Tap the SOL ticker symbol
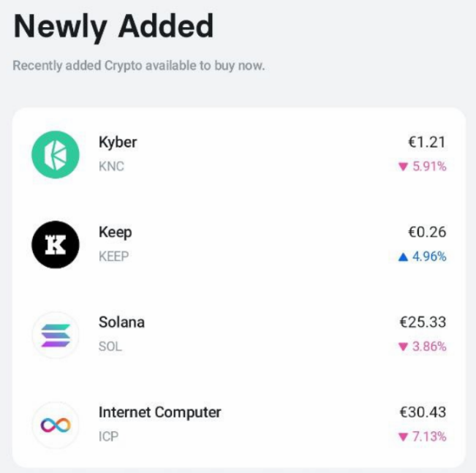The image size is (476, 473). coord(110,347)
